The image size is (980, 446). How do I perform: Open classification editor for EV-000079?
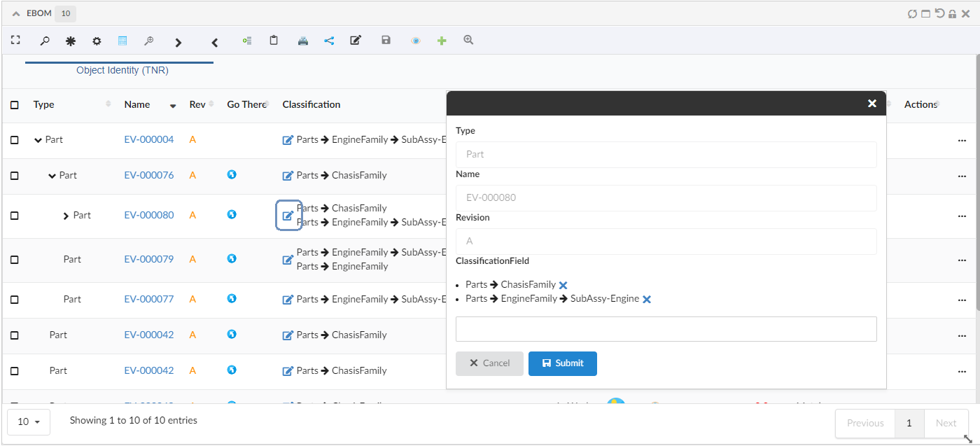point(288,260)
